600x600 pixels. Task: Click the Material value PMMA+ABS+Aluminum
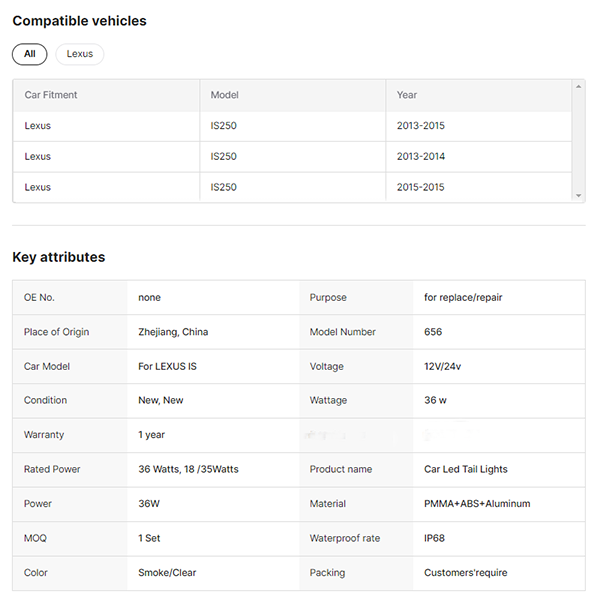[x=477, y=504]
